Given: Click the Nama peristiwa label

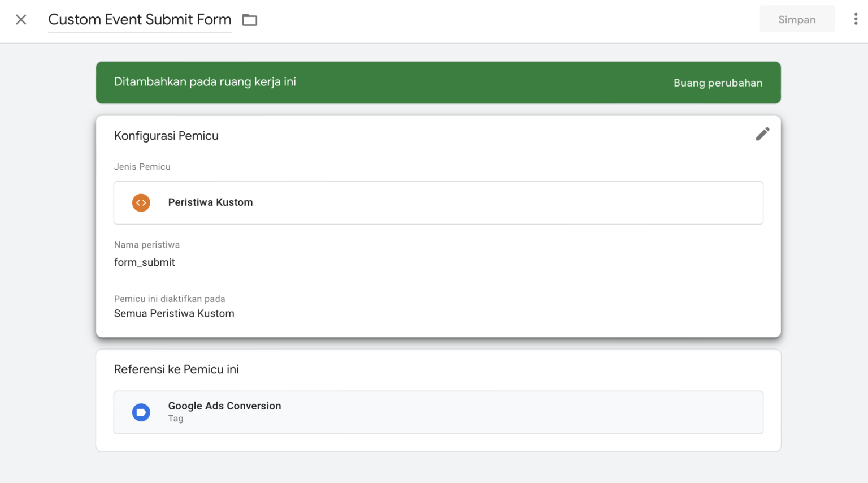Looking at the screenshot, I should click(x=146, y=244).
